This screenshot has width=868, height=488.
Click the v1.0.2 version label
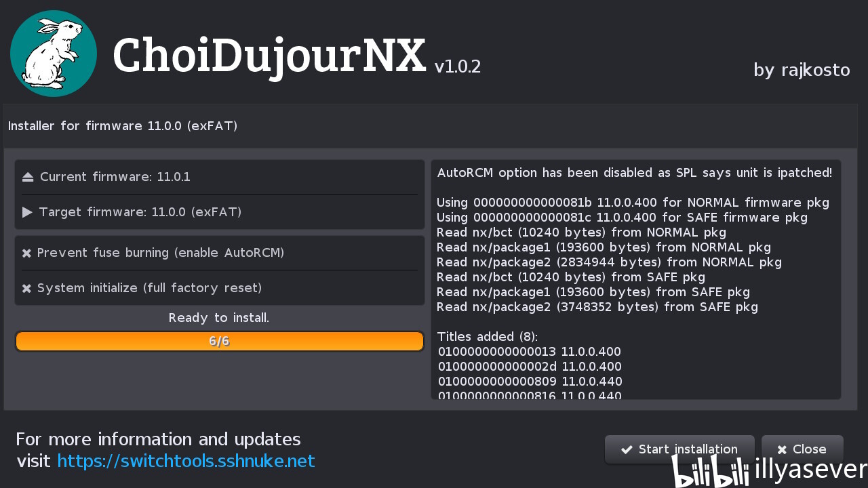458,66
